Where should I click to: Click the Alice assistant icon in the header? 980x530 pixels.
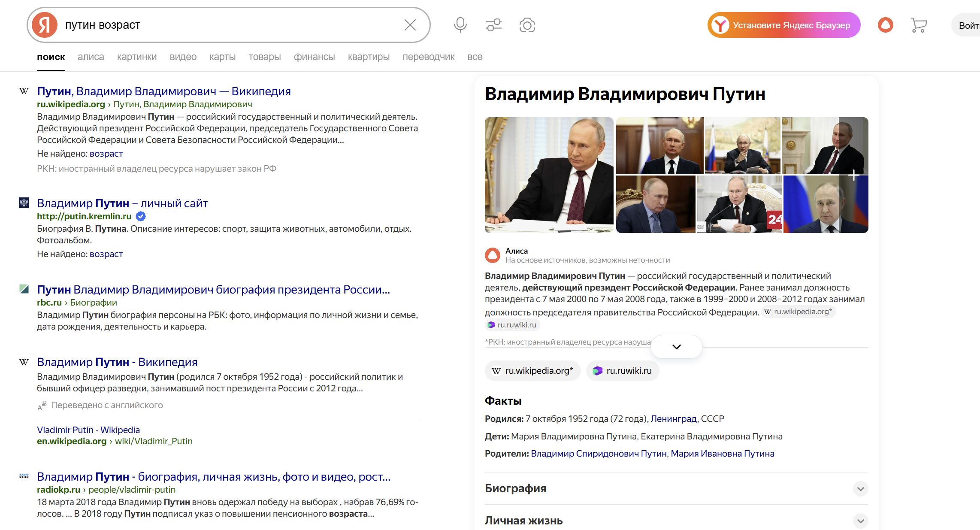(886, 25)
